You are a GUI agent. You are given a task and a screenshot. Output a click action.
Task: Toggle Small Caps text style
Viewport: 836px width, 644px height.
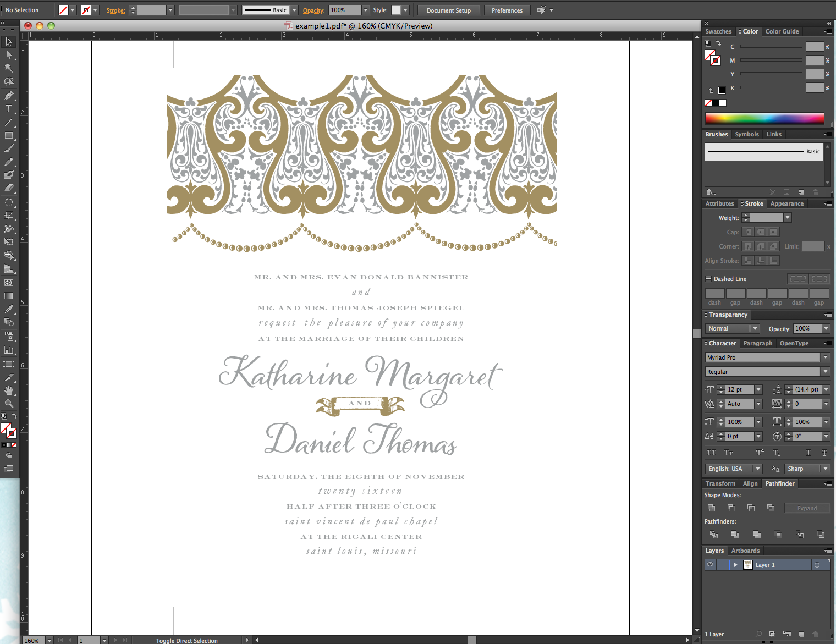tap(728, 453)
